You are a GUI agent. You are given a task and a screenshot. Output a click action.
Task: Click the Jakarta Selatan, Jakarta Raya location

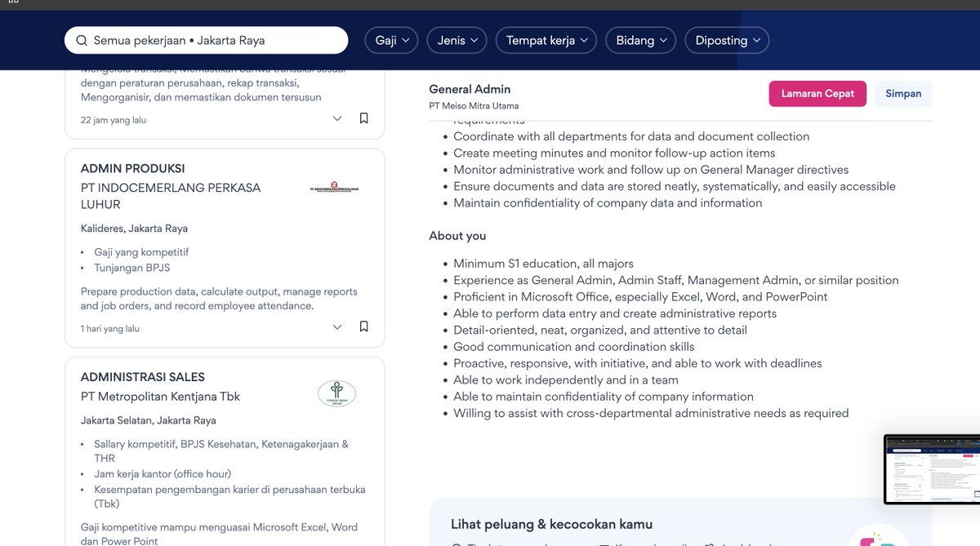coord(149,421)
